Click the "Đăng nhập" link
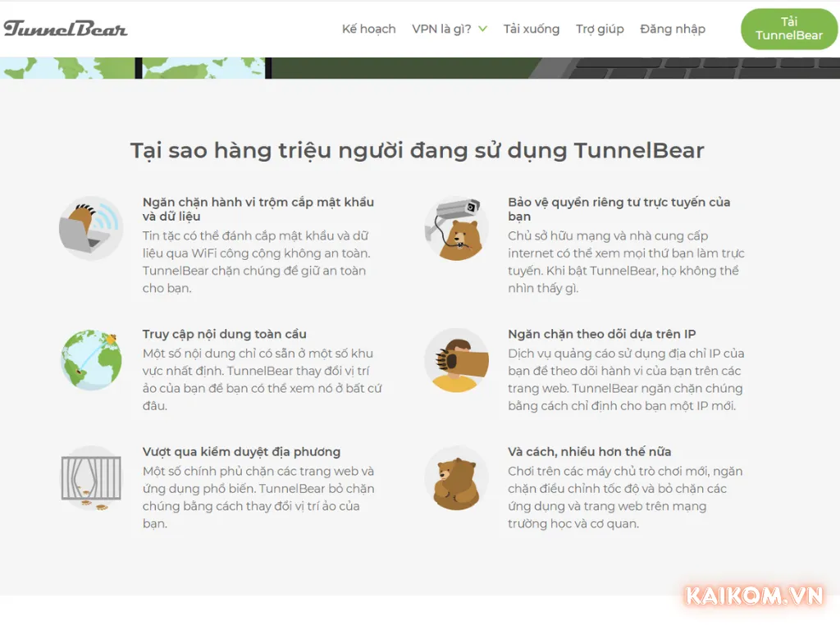 click(x=672, y=28)
